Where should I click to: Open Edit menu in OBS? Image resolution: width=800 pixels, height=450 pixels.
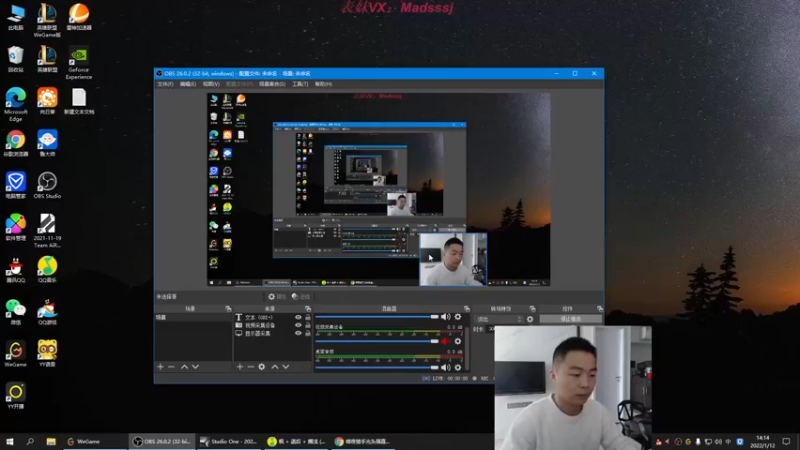[x=188, y=84]
